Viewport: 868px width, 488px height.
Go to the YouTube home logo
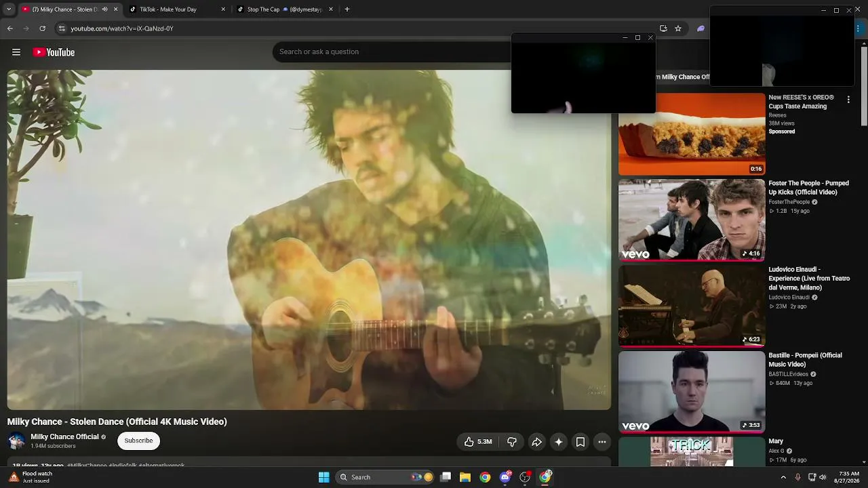(x=54, y=52)
